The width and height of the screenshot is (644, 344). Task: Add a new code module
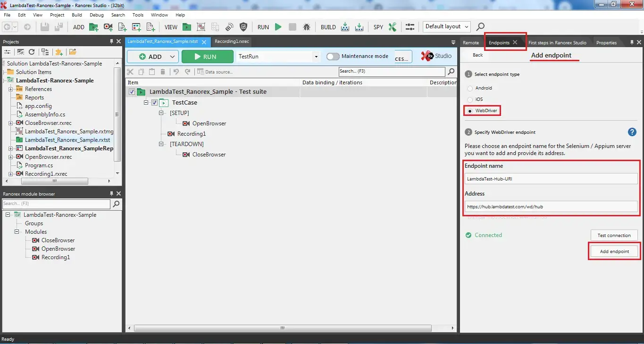click(122, 27)
